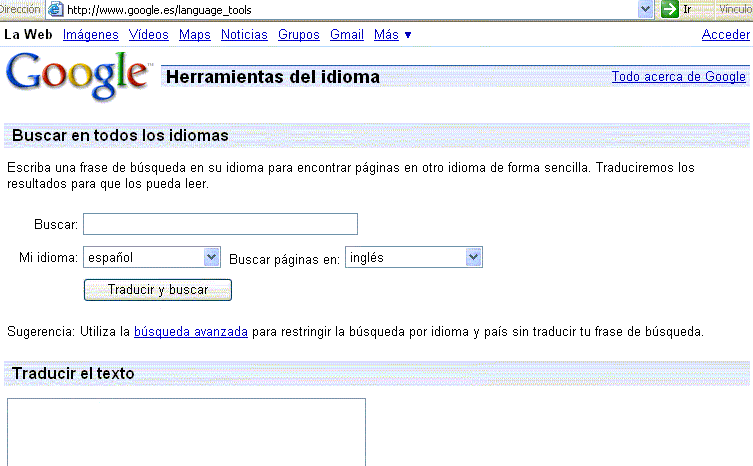Click the Herramientas del idioma heading
This screenshot has width=753, height=466.
(x=273, y=77)
